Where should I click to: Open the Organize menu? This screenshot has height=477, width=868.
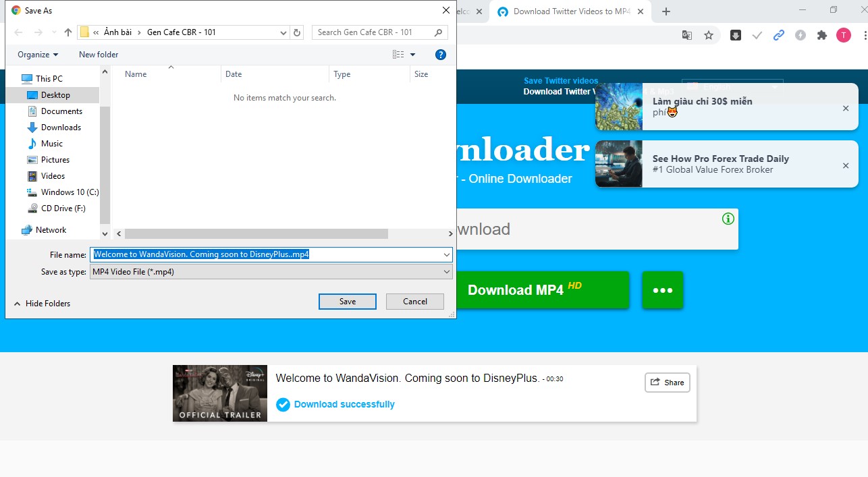[x=38, y=55]
